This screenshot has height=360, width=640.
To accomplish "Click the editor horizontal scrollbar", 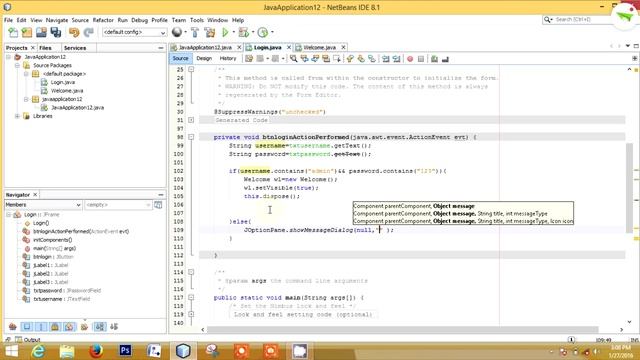I will pyautogui.click(x=402, y=329).
